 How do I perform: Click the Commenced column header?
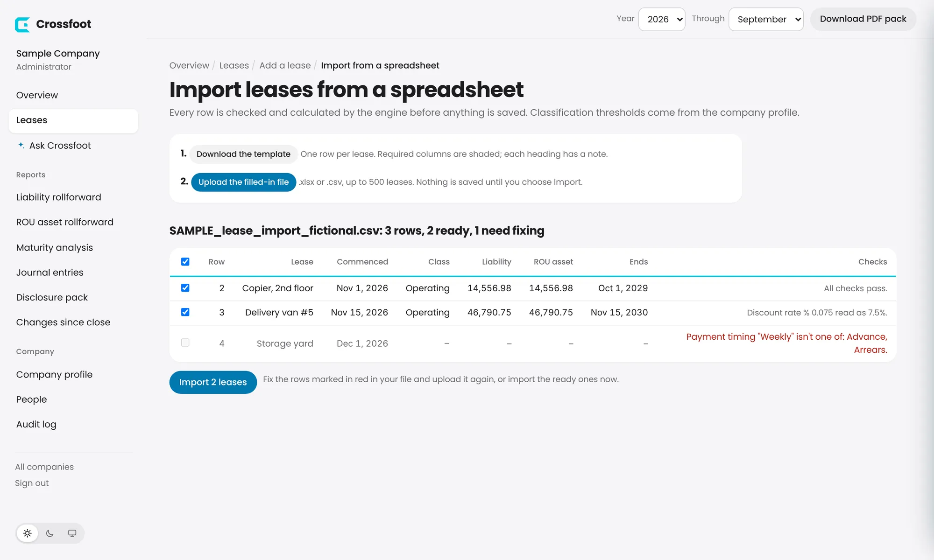(362, 262)
